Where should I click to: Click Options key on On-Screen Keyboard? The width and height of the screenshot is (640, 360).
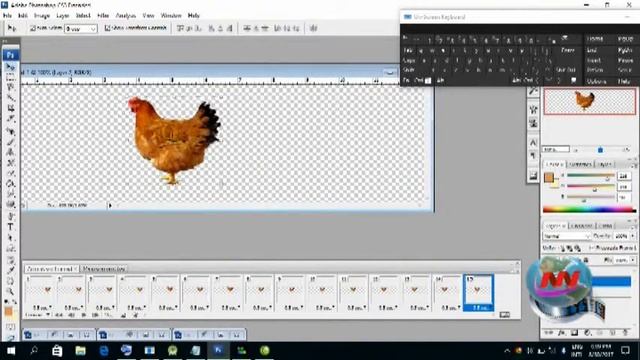point(596,81)
